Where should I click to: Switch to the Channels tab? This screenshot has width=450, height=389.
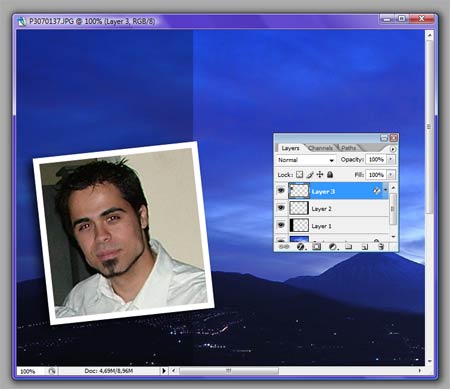click(x=320, y=148)
